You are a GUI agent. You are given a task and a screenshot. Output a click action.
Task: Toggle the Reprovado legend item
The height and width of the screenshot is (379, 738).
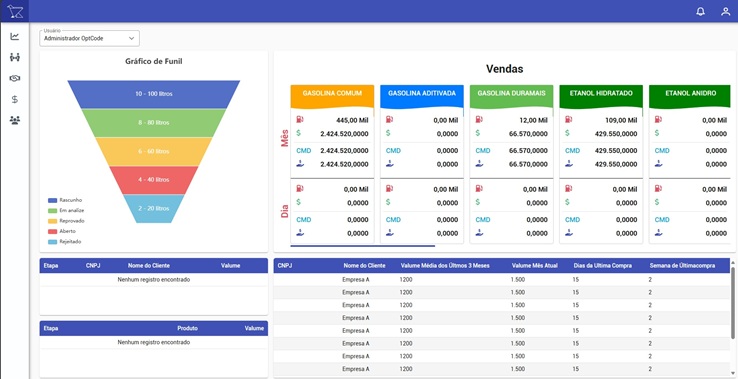pyautogui.click(x=66, y=221)
